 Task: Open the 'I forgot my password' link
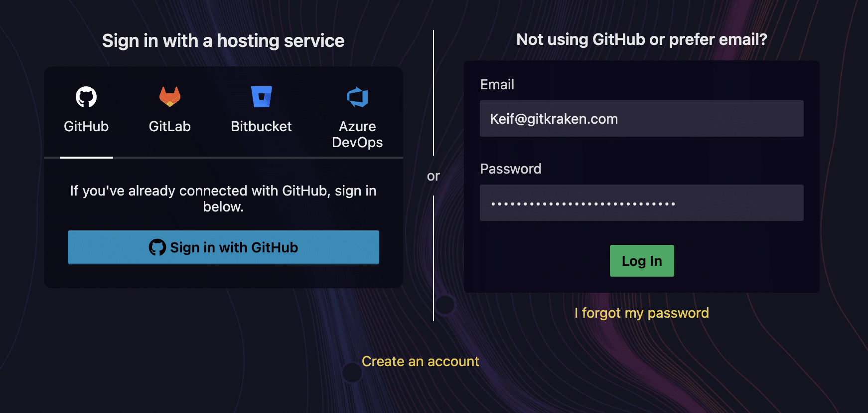(x=641, y=313)
